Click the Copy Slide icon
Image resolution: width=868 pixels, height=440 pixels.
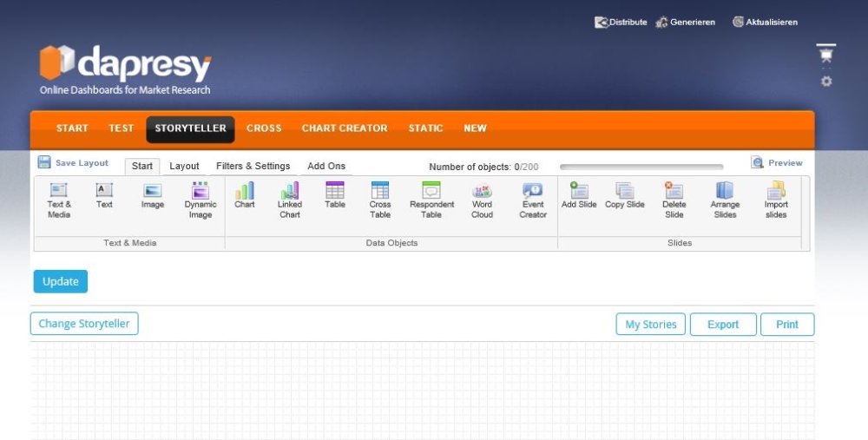point(624,190)
